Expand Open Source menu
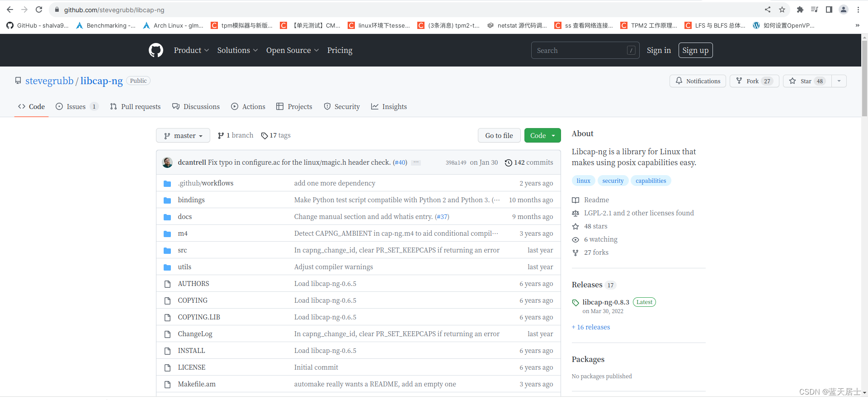Viewport: 868px width, 400px height. (292, 50)
